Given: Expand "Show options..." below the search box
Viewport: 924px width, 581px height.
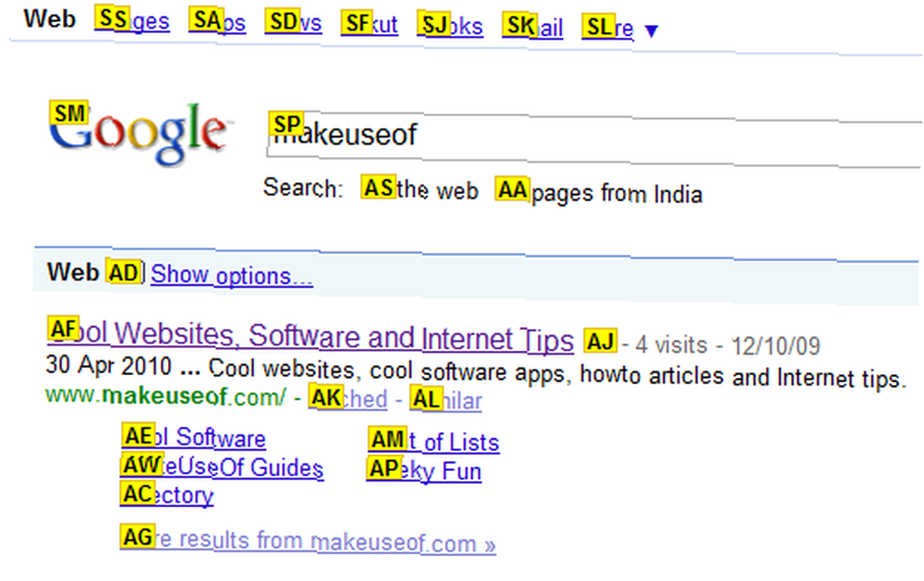Looking at the screenshot, I should tap(232, 274).
